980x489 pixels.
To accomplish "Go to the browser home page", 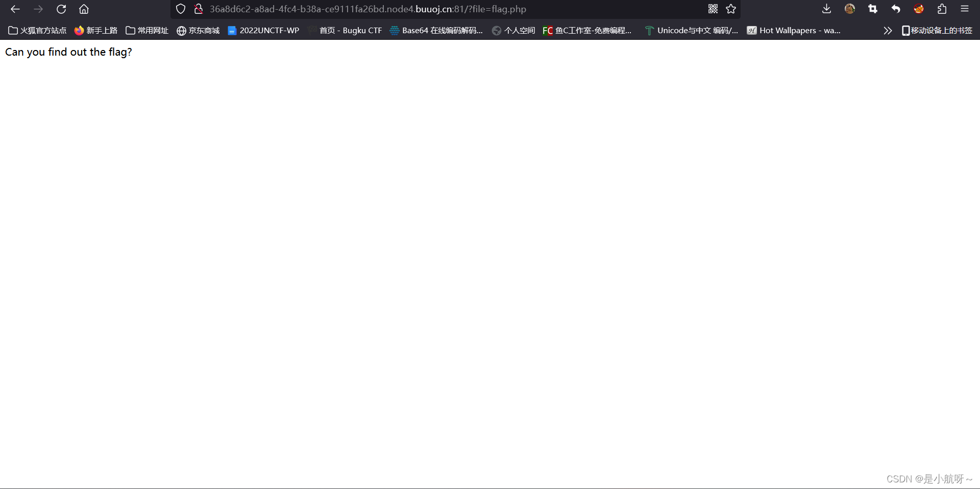I will [84, 9].
